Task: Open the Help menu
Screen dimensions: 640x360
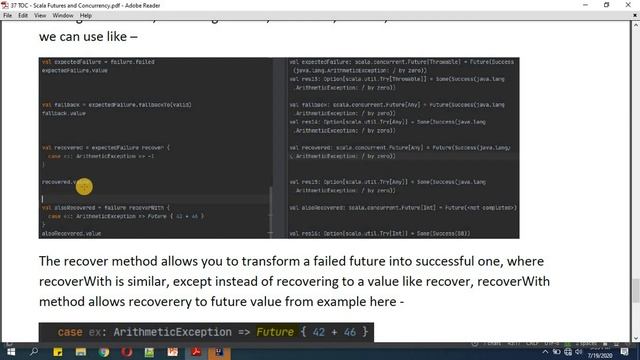Action: 86,16
